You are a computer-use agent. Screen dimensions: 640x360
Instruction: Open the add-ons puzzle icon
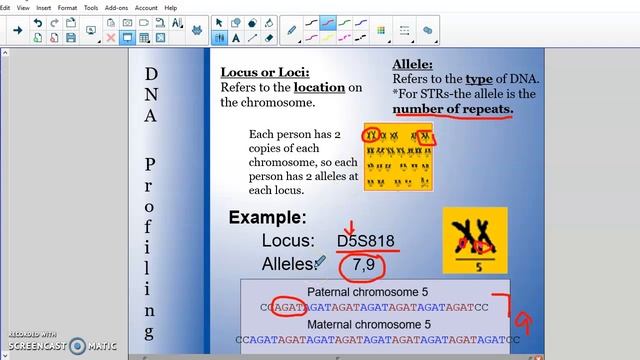[197, 30]
